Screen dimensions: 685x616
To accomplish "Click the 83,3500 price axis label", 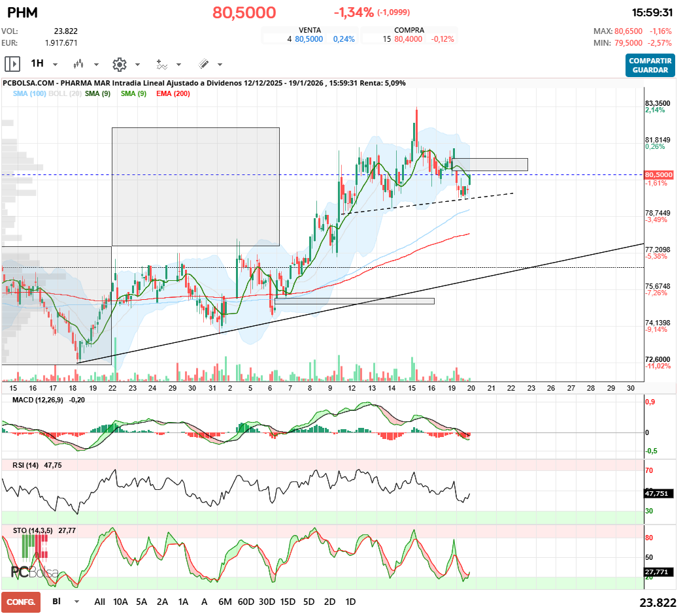I will click(658, 103).
